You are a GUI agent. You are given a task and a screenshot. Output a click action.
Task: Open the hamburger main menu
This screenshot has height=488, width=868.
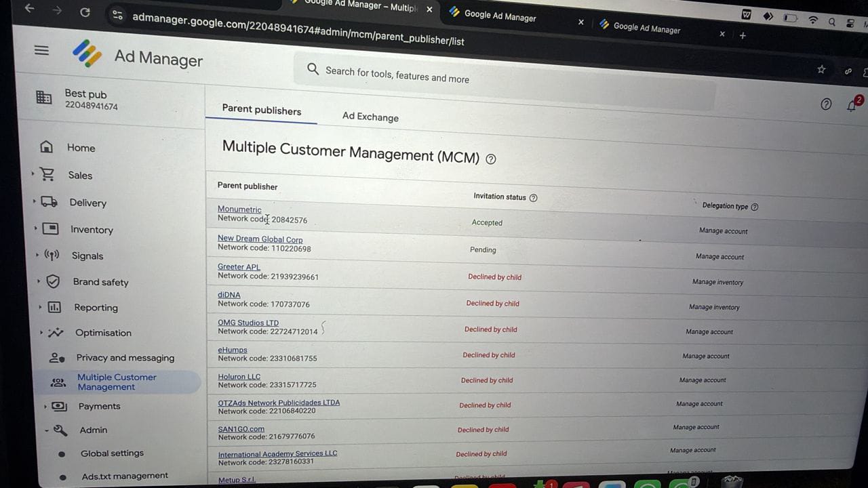pos(41,50)
